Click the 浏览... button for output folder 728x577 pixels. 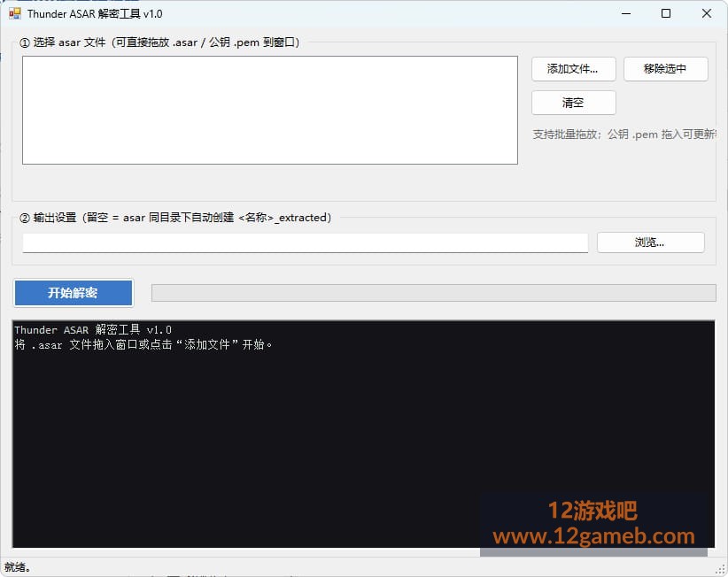(650, 242)
